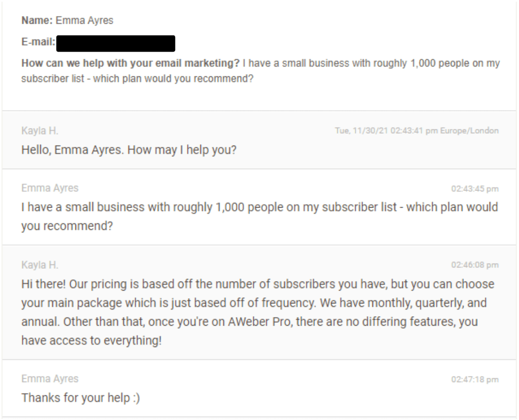This screenshot has height=420, width=519.
Task: Click the redacted E-mail black box
Action: click(115, 43)
